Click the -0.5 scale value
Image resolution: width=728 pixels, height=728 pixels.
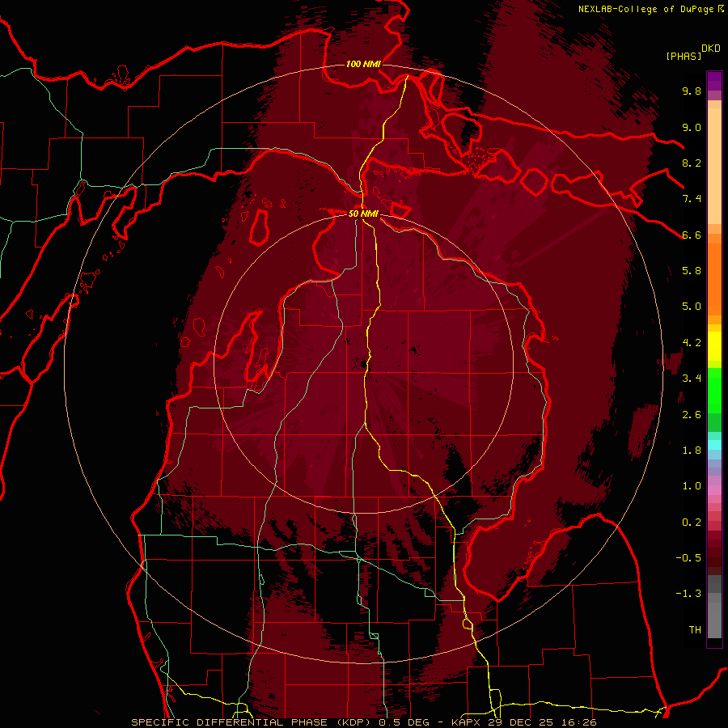[688, 558]
